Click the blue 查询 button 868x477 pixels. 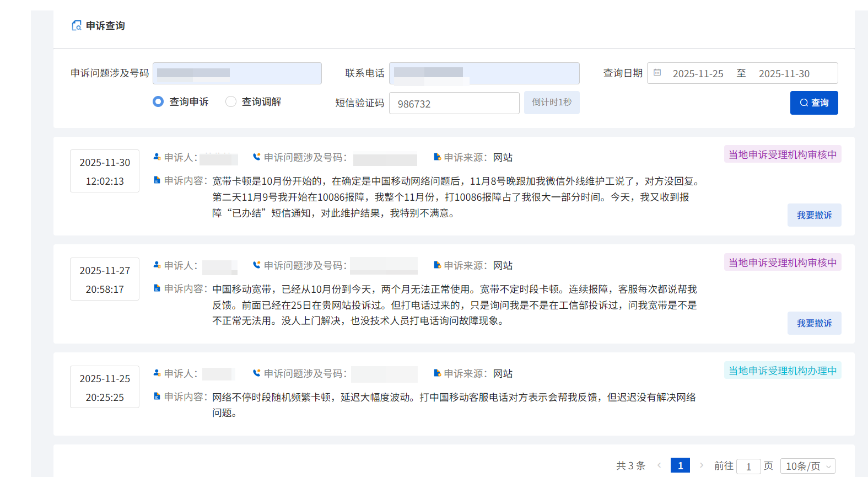813,103
